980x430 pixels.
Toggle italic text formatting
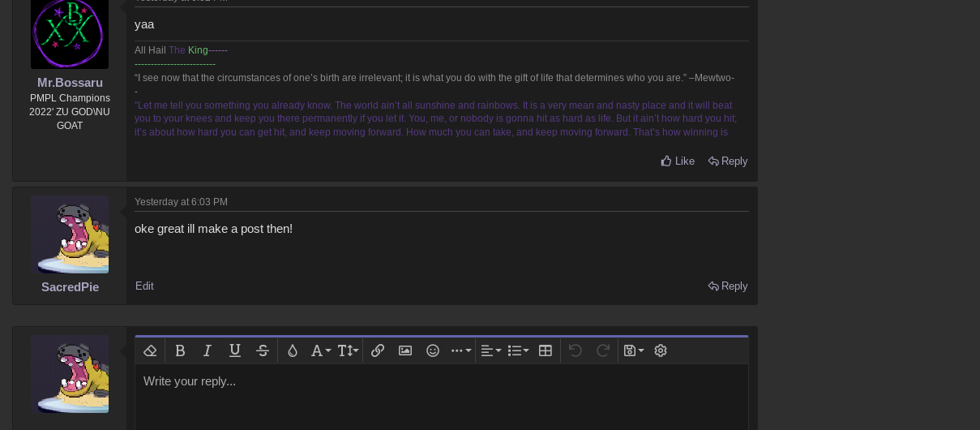pyautogui.click(x=208, y=350)
